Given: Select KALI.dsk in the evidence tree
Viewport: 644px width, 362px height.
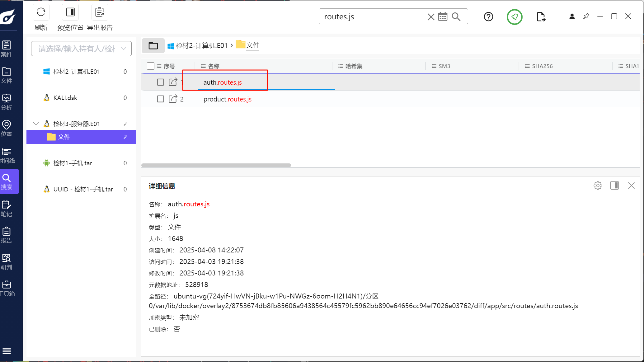Looking at the screenshot, I should pos(65,98).
